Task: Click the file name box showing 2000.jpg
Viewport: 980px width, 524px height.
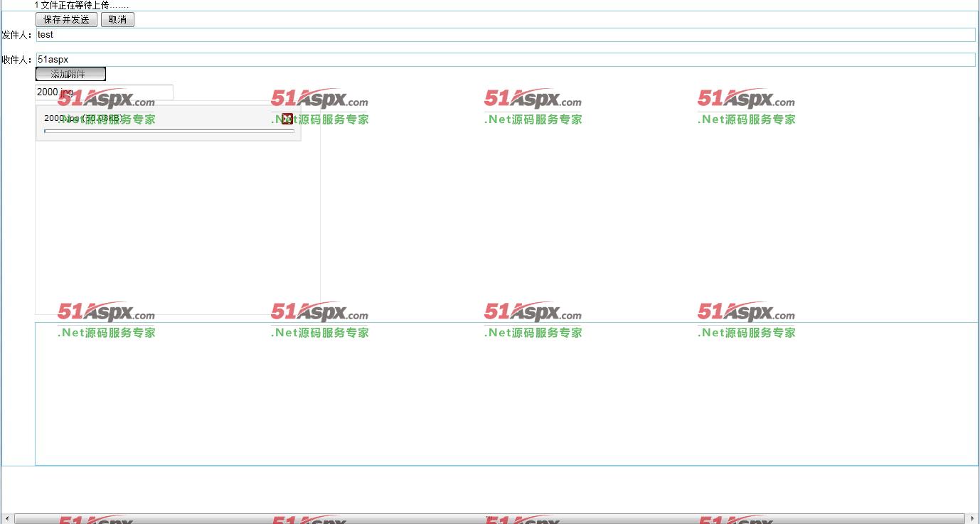Action: pyautogui.click(x=104, y=92)
